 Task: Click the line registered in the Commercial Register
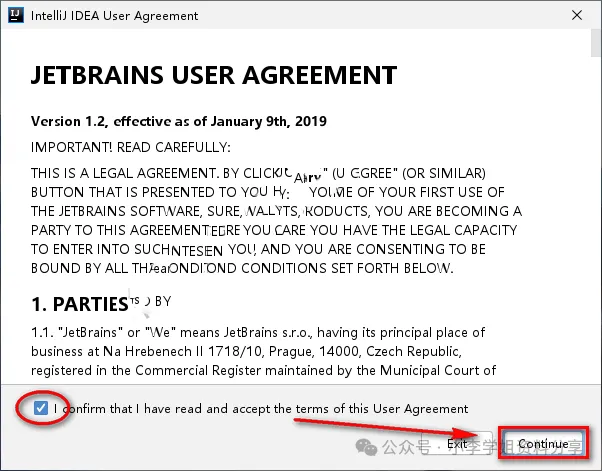263,370
